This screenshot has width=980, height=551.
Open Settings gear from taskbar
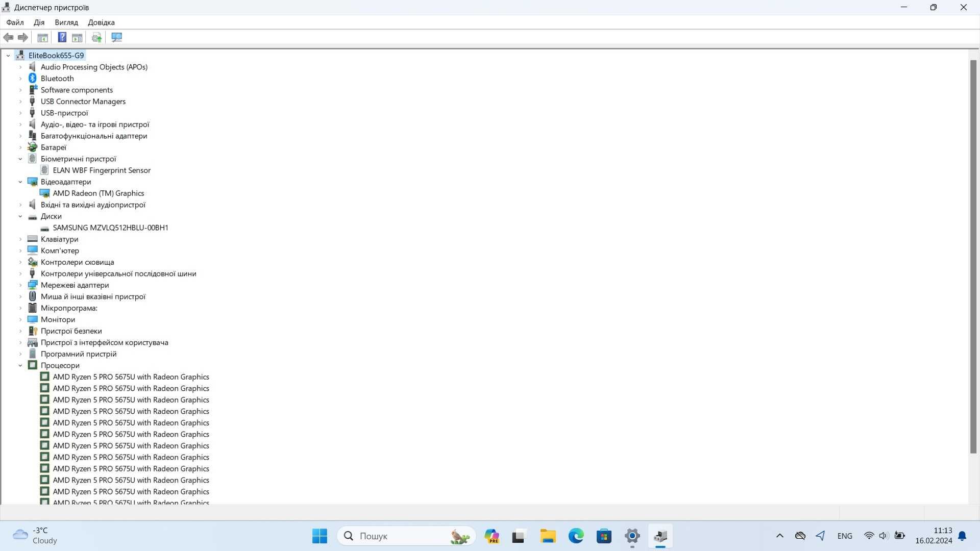[632, 536]
